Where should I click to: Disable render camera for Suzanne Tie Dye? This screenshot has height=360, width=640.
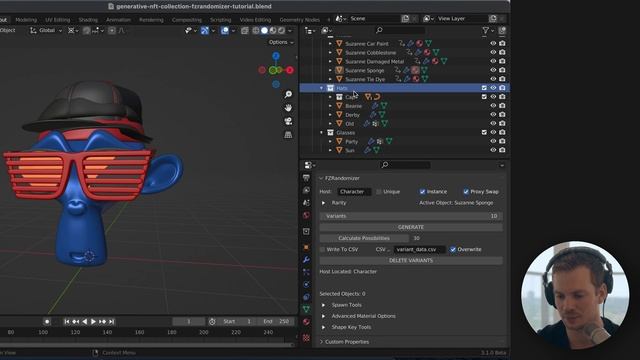pos(502,79)
